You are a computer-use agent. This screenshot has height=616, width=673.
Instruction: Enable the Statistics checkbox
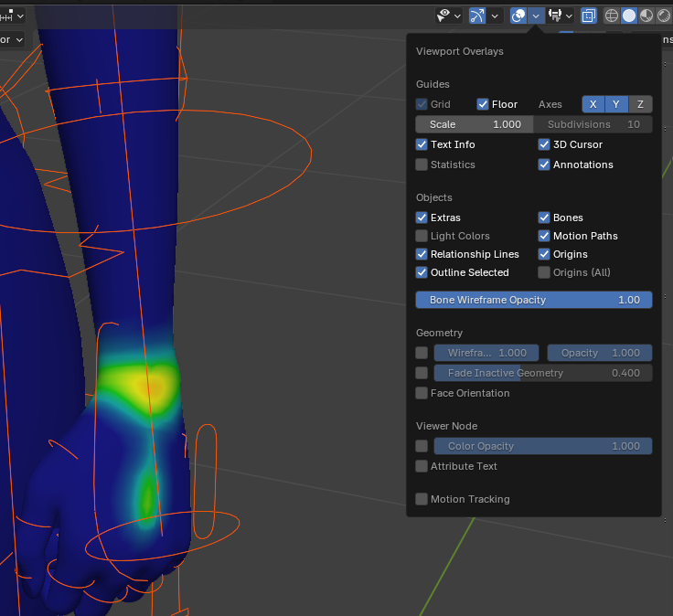[422, 165]
